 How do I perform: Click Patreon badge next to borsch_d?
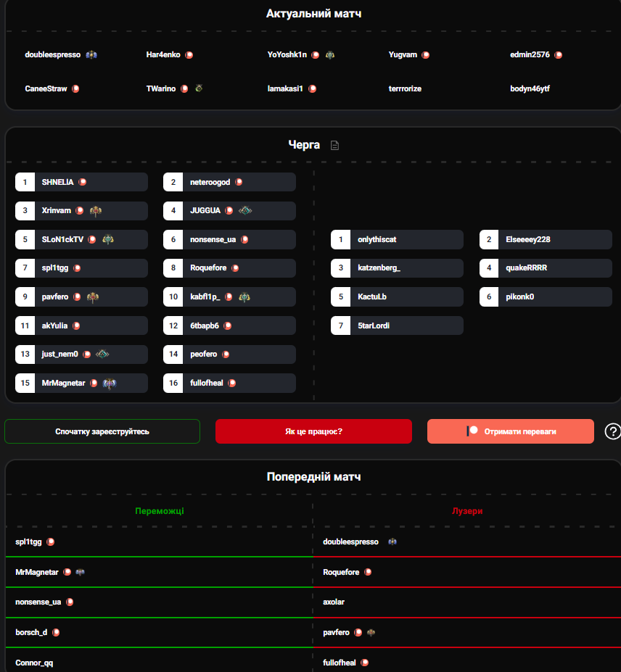56,633
